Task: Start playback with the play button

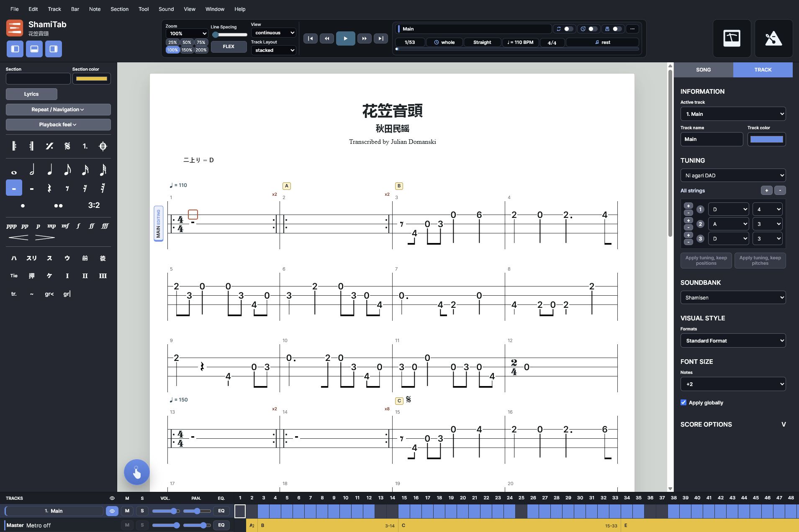Action: point(345,38)
